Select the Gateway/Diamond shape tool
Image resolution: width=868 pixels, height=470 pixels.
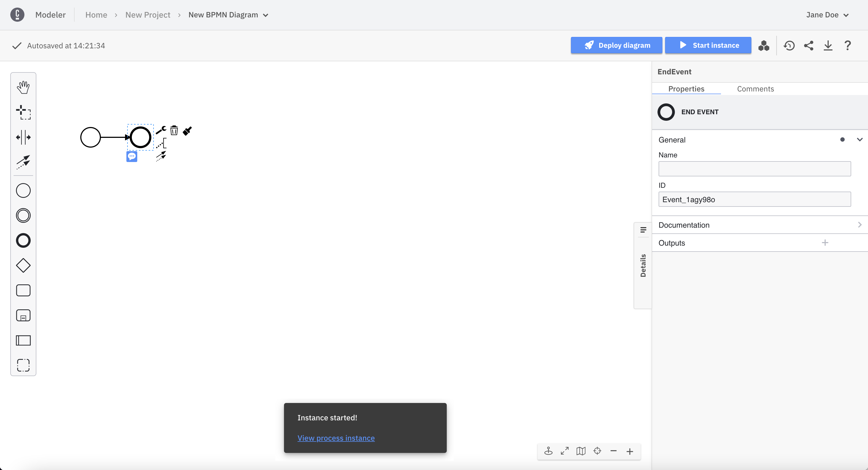pyautogui.click(x=23, y=266)
